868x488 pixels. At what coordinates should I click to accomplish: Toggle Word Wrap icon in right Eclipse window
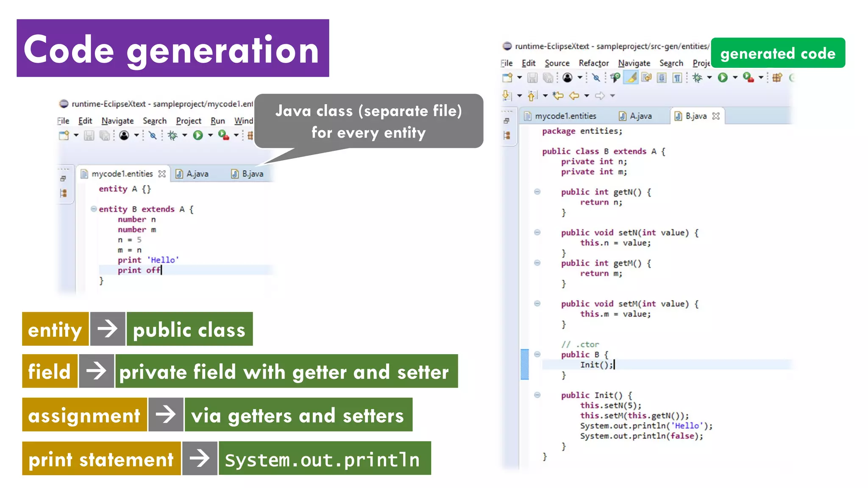point(646,78)
